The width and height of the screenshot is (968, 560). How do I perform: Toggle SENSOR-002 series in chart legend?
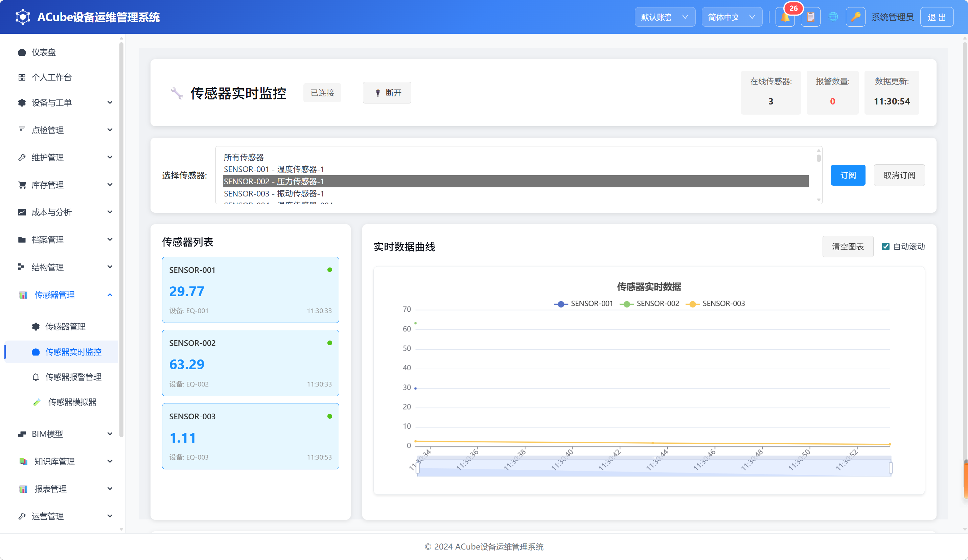tap(649, 303)
